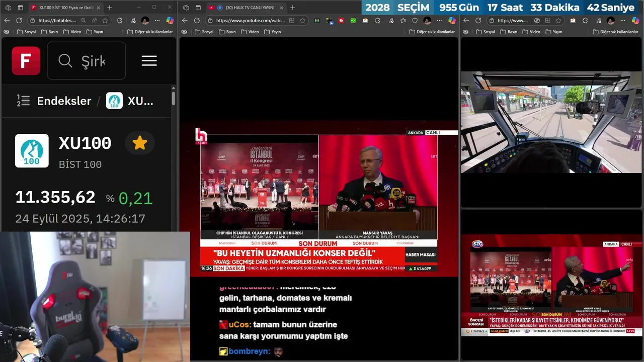644x362 pixels.
Task: Open the Fintables hamburger menu
Action: [x=149, y=61]
